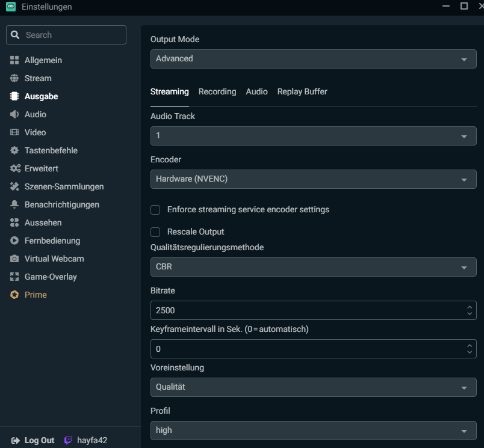The image size is (484, 448).
Task: Open the Output Mode dropdown
Action: point(313,59)
